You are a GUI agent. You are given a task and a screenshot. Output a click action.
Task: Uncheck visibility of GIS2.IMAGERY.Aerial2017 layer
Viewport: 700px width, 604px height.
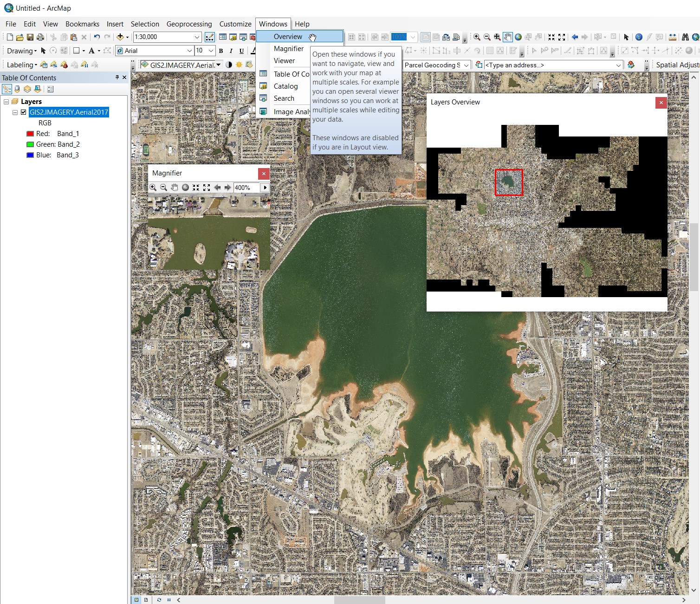23,112
